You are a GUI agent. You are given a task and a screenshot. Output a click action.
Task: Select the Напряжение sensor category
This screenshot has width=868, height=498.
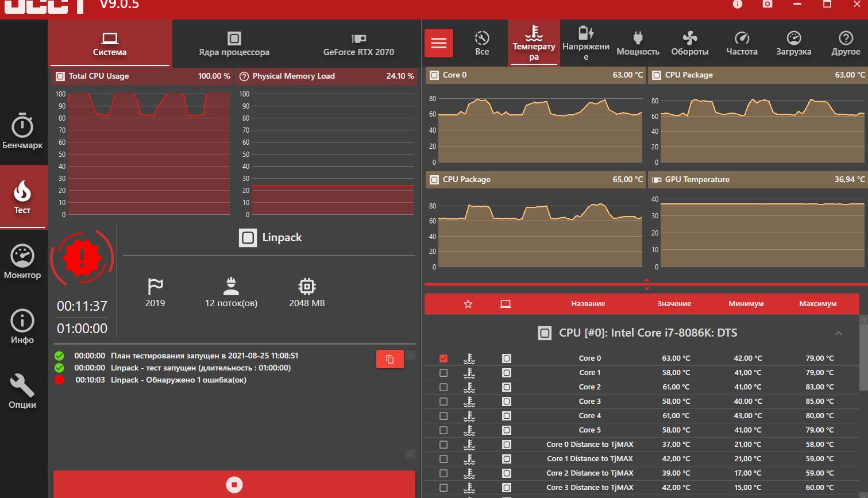585,43
